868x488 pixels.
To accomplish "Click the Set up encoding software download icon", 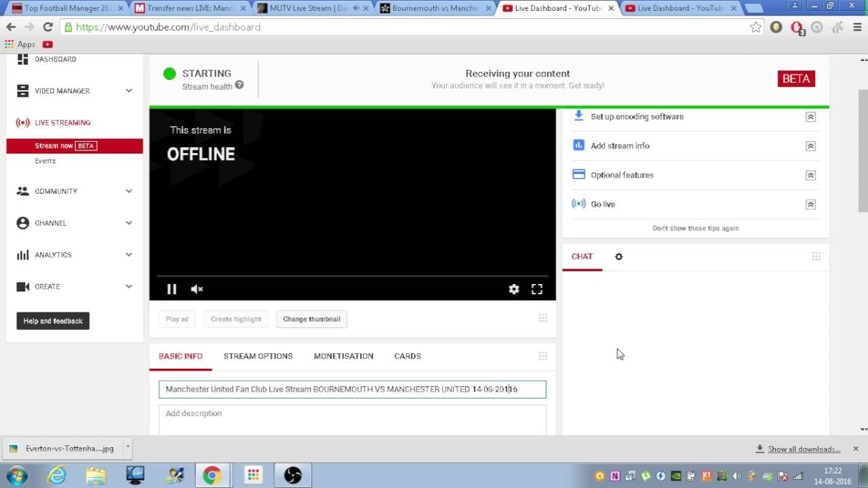I will pyautogui.click(x=578, y=116).
